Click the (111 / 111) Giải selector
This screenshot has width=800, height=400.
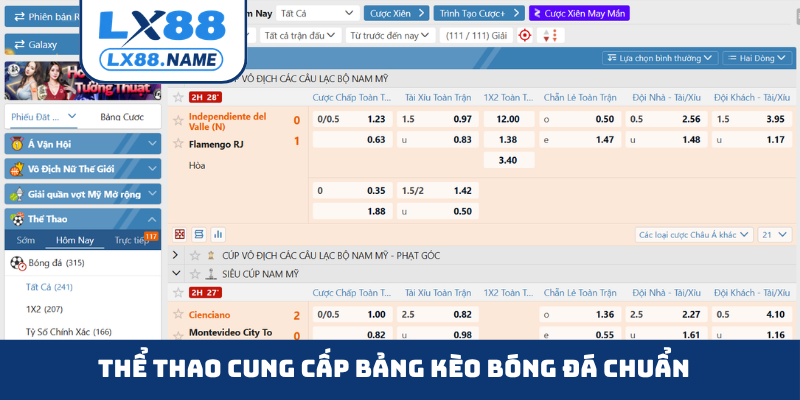click(477, 35)
